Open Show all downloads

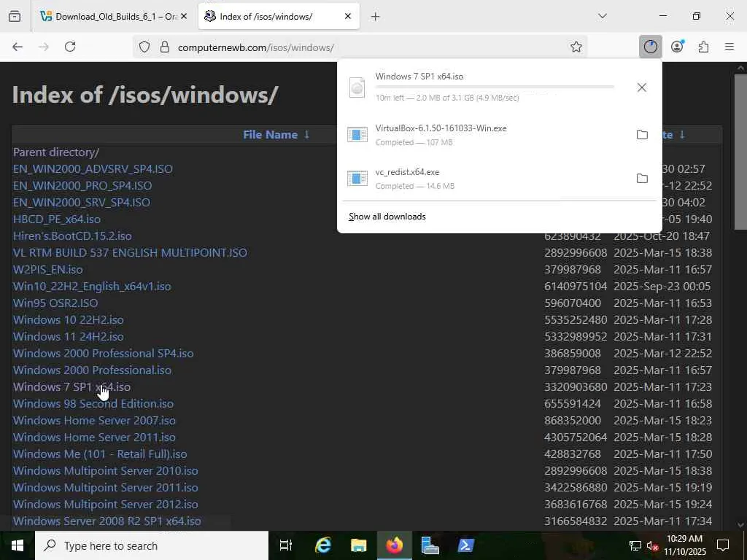387,217
